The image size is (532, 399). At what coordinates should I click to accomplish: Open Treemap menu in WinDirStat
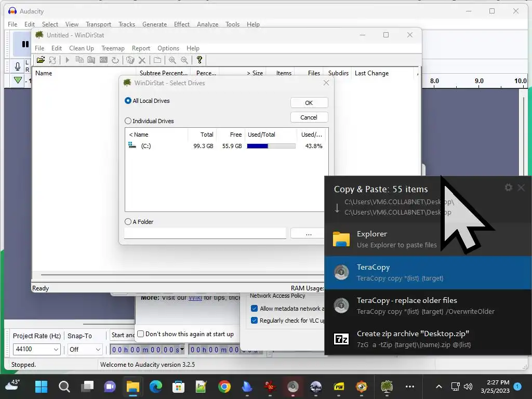click(x=113, y=48)
